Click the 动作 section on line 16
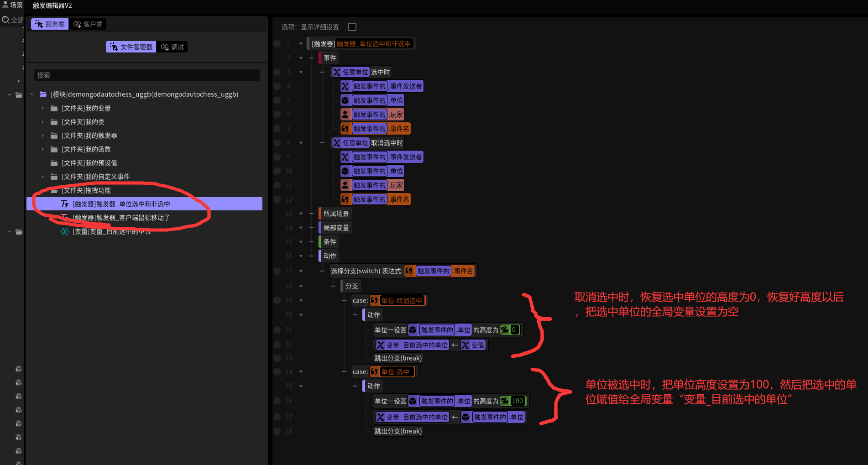This screenshot has width=868, height=465. coord(330,256)
